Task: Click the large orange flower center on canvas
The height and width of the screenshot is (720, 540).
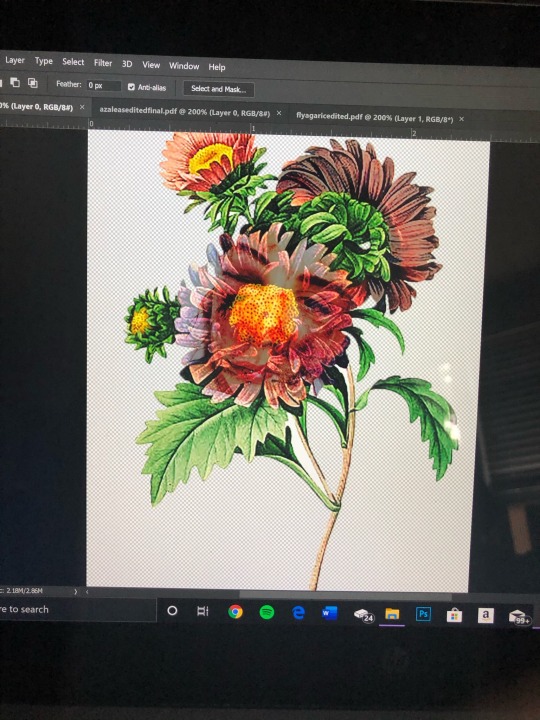Action: click(x=264, y=314)
